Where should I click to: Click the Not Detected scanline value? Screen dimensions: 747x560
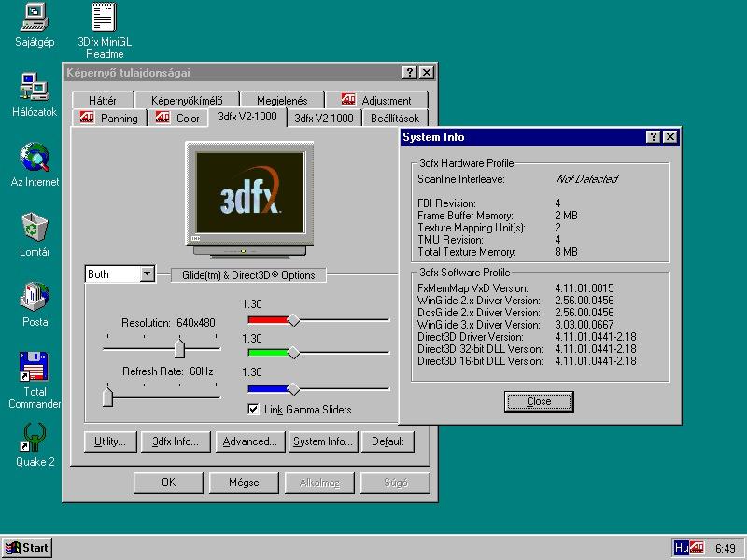587,179
